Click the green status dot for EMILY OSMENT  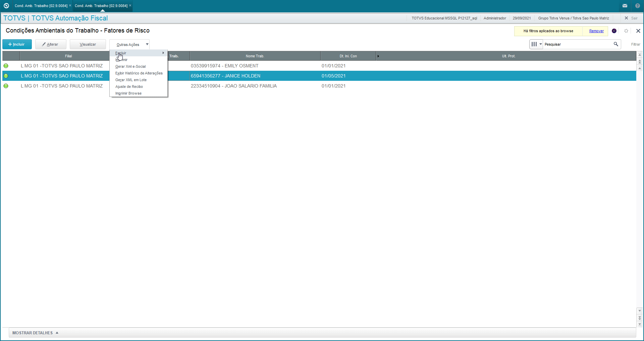click(x=6, y=66)
